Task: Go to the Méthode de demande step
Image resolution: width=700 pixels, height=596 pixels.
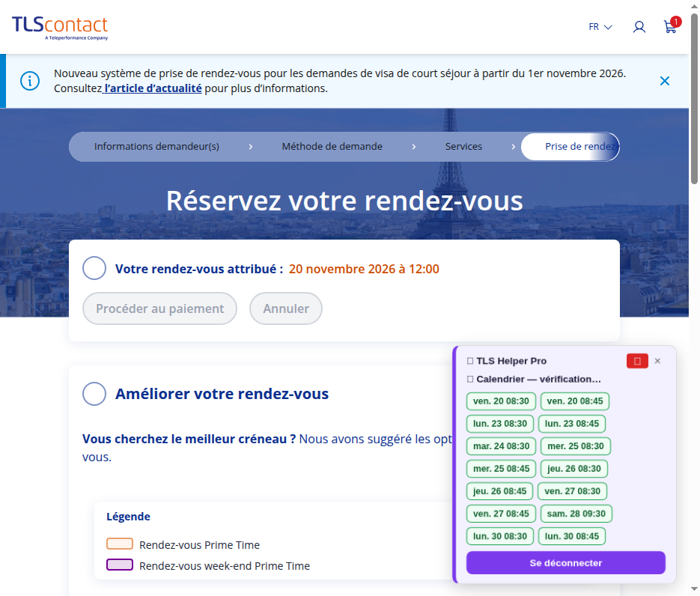Action: tap(332, 147)
